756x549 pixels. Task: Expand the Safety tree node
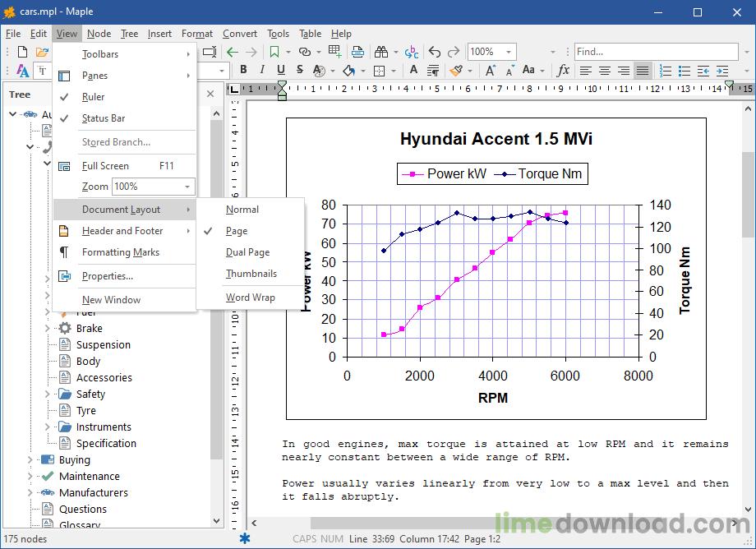[48, 394]
